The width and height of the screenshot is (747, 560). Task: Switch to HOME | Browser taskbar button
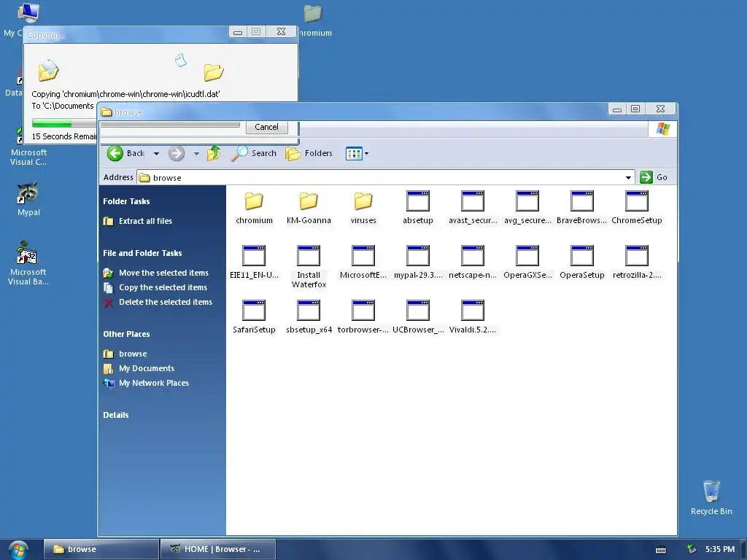[x=217, y=549]
